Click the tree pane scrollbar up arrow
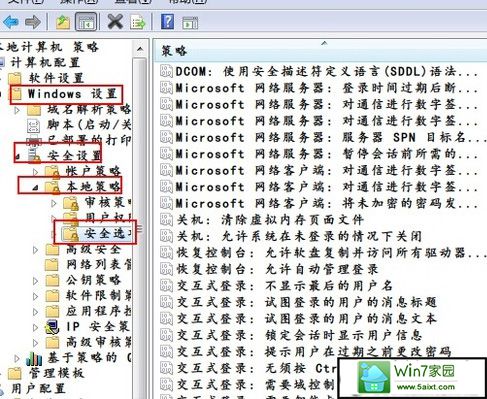This screenshot has height=399, width=487. (140, 49)
